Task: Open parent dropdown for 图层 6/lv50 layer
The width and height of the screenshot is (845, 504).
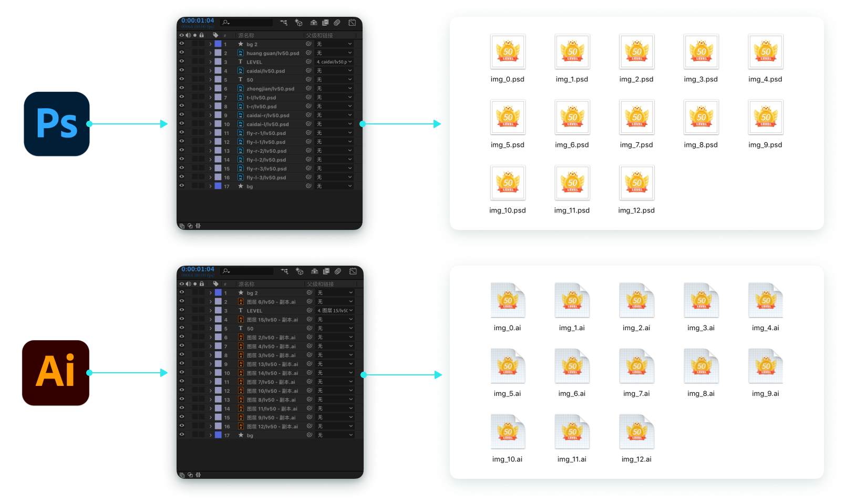Action: 335,301
